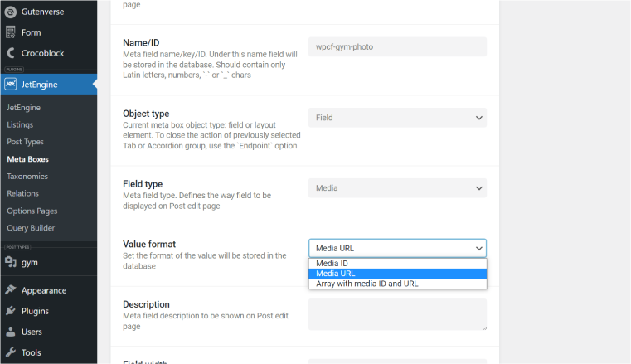Choose the highlighted Media URL option
Viewport: 631px width, 364px height.
[x=397, y=274]
